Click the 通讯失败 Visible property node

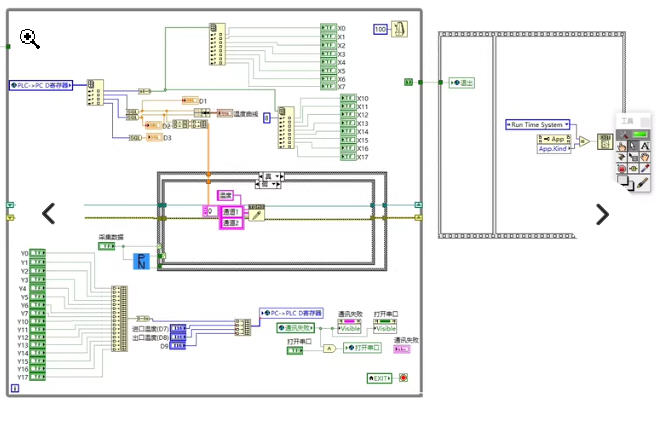(349, 326)
